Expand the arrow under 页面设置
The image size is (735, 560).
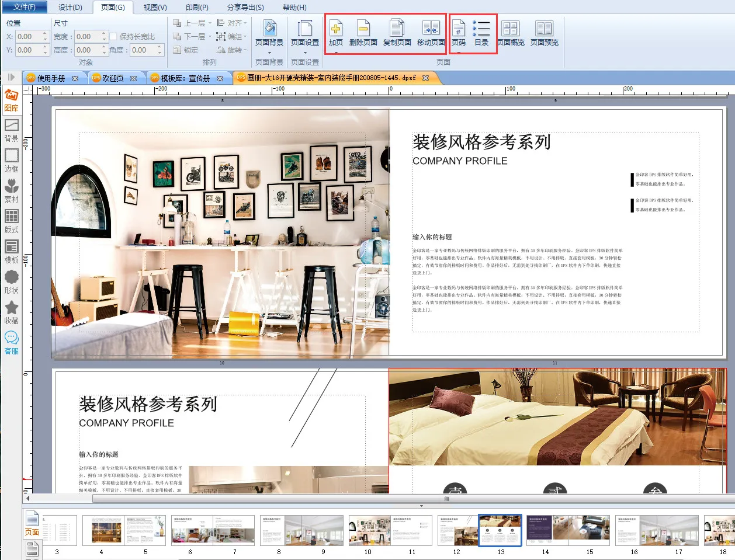point(305,52)
